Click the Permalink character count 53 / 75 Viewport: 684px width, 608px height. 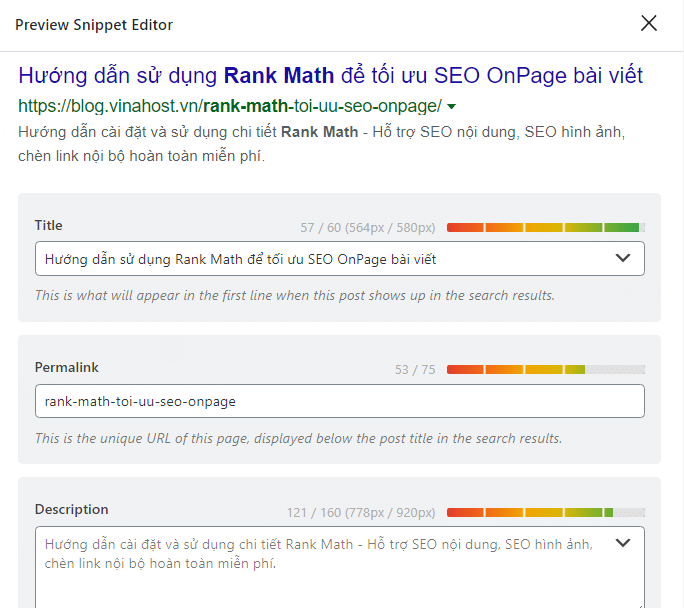pyautogui.click(x=415, y=370)
